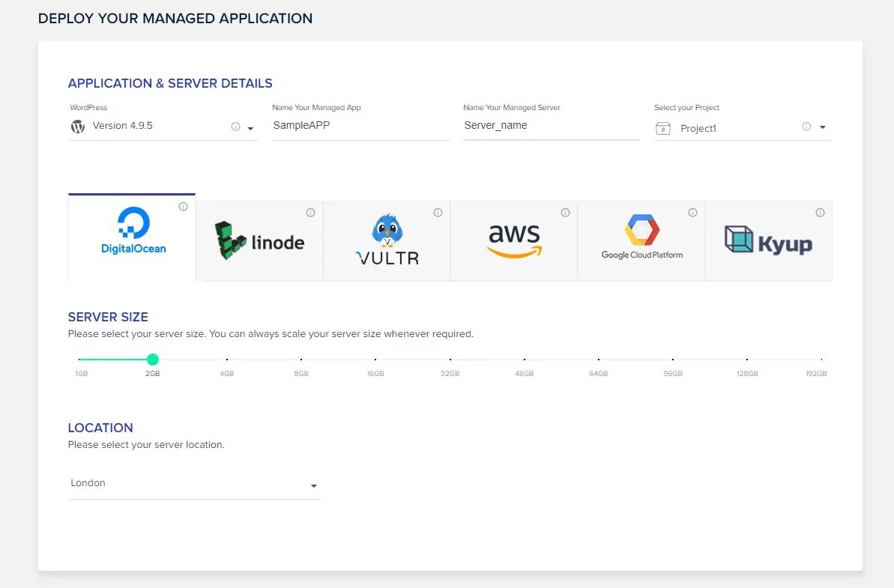
Task: Show info for Vultr provider
Action: (438, 213)
